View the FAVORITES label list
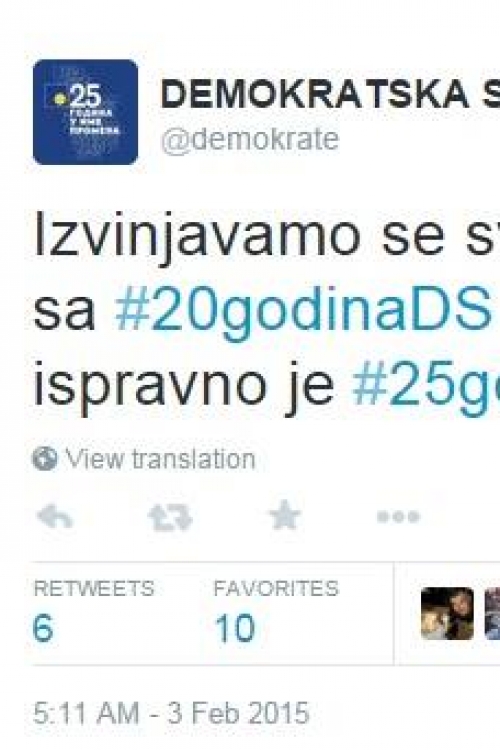 [x=276, y=588]
